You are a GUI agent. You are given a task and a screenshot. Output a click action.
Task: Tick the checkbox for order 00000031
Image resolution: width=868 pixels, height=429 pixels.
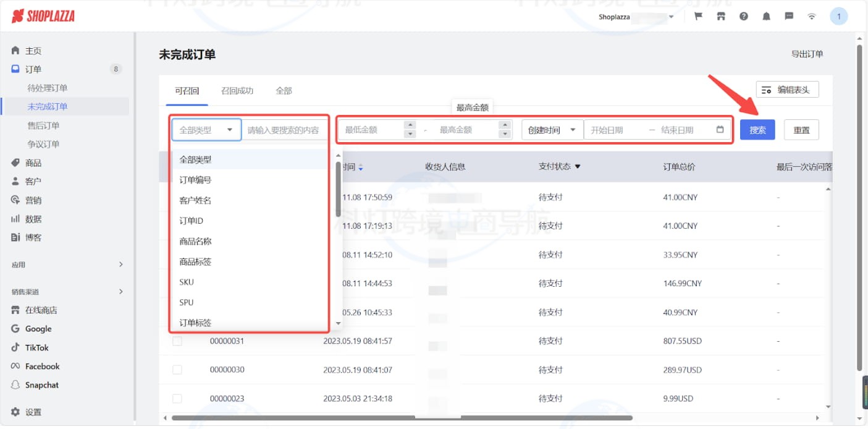coord(177,341)
